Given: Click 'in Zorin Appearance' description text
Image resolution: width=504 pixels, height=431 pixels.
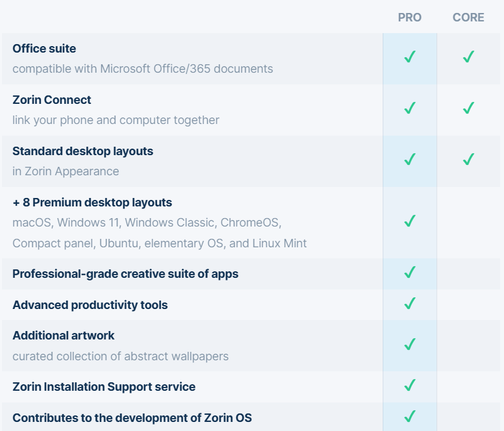Looking at the screenshot, I should pyautogui.click(x=66, y=171).
